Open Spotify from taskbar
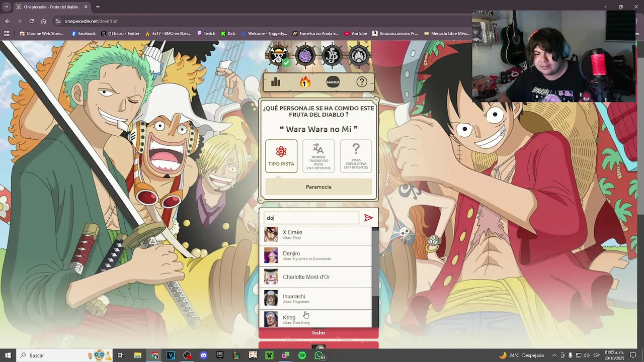The height and width of the screenshot is (362, 644). tap(302, 355)
